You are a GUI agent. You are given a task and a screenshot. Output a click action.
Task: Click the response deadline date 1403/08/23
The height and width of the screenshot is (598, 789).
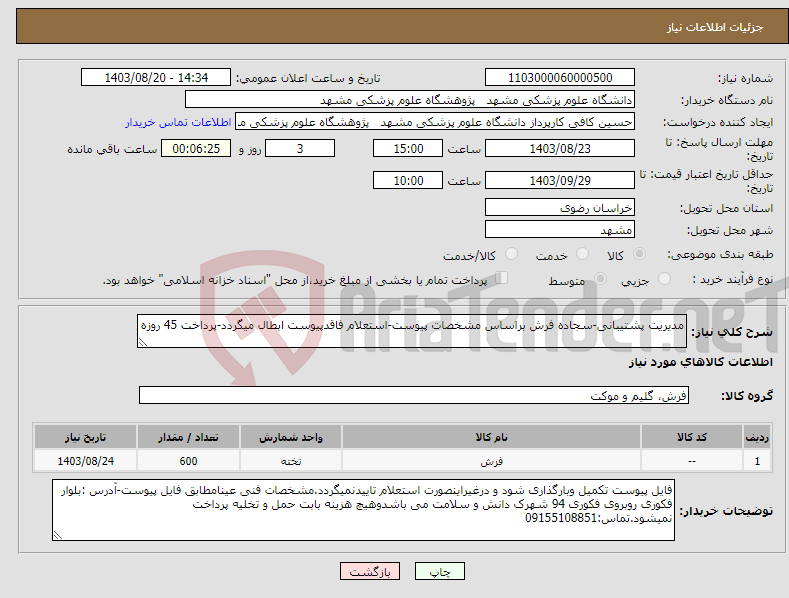point(560,148)
